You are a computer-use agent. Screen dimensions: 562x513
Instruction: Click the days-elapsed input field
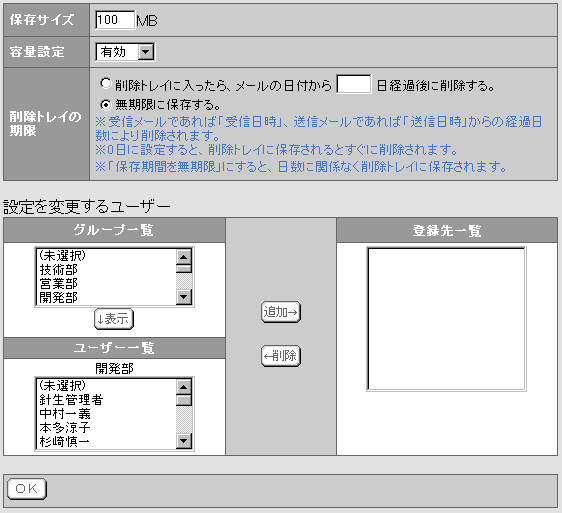tap(354, 84)
